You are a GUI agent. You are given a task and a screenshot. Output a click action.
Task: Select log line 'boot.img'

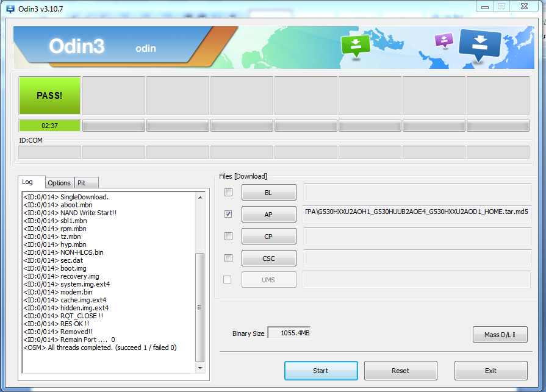(55, 268)
